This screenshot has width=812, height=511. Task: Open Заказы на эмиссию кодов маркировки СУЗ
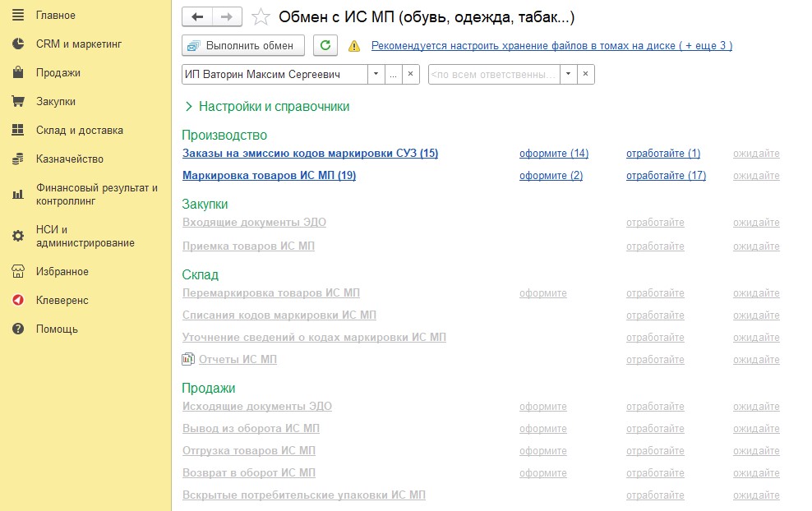[x=310, y=154]
